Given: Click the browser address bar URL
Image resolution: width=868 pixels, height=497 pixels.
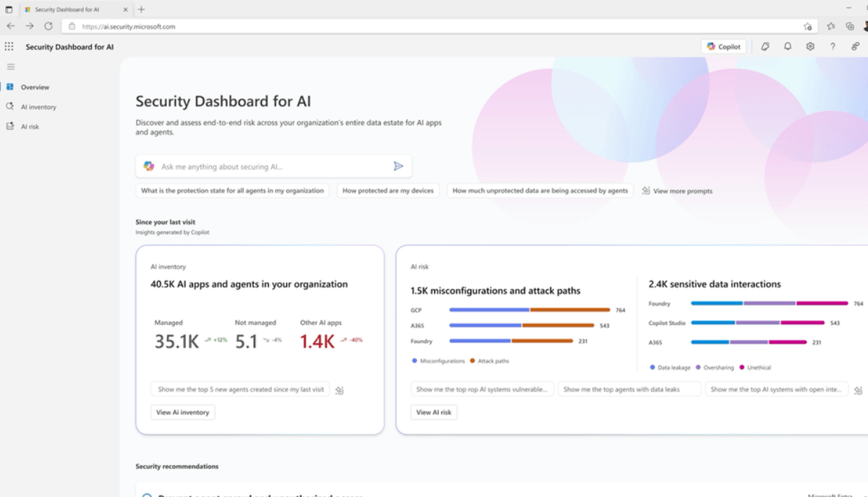Looking at the screenshot, I should [289, 26].
